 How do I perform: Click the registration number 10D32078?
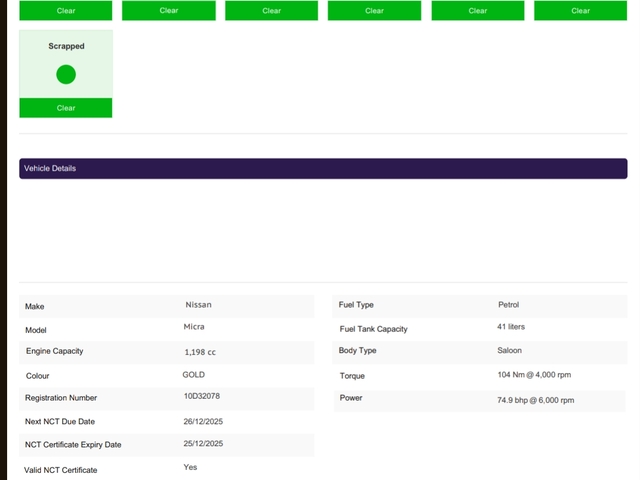201,397
